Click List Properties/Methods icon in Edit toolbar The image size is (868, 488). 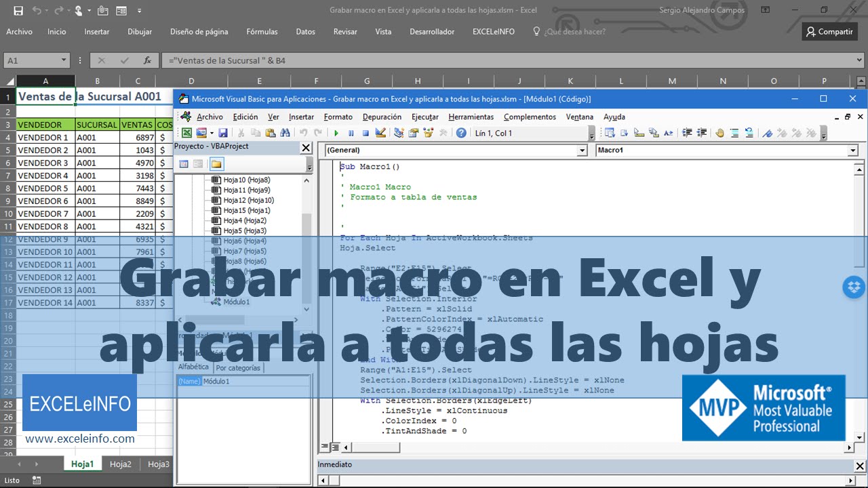coord(610,133)
